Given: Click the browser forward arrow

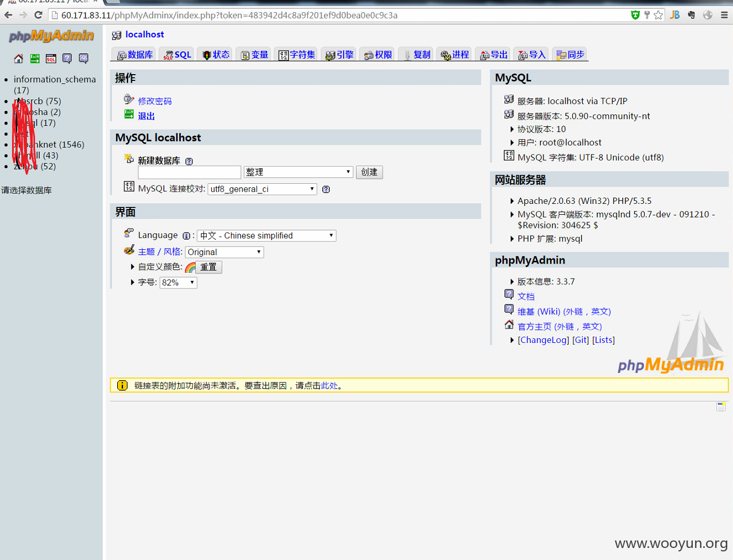Looking at the screenshot, I should click(x=23, y=15).
